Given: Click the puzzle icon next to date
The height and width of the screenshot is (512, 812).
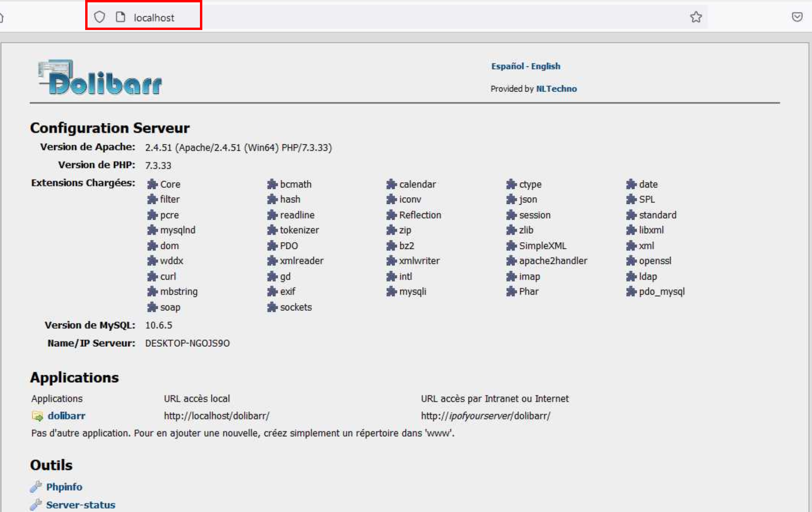Looking at the screenshot, I should pos(631,184).
